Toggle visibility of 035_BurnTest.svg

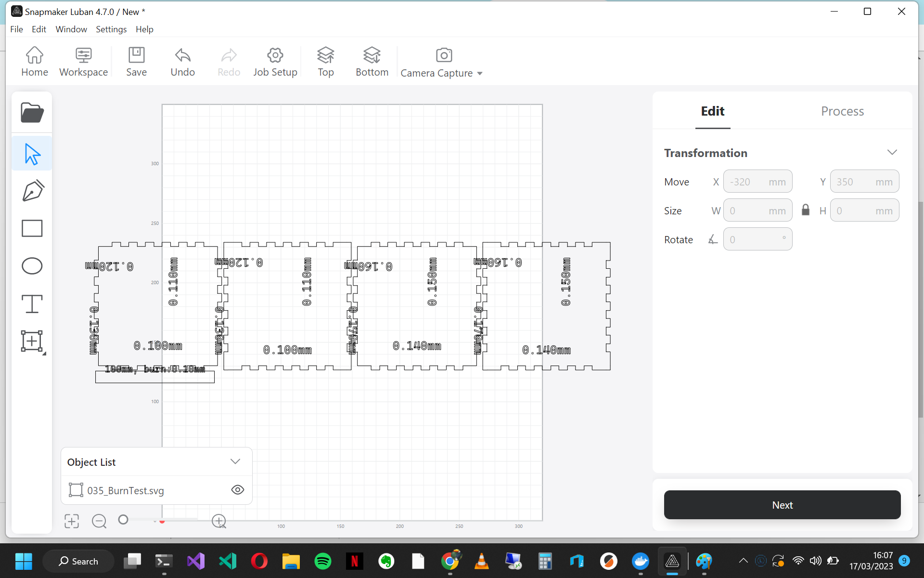point(237,489)
